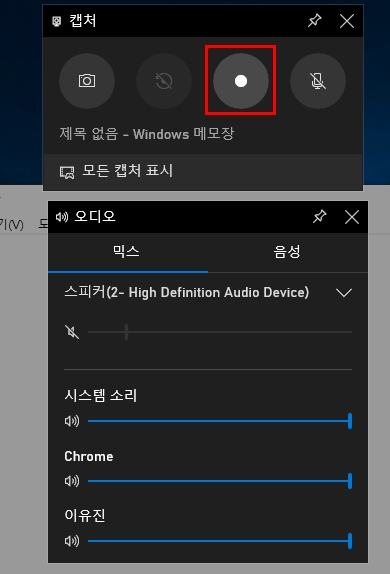Viewport: 390px width, 574px height.
Task: Click the record last 30 seconds button
Action: [164, 81]
